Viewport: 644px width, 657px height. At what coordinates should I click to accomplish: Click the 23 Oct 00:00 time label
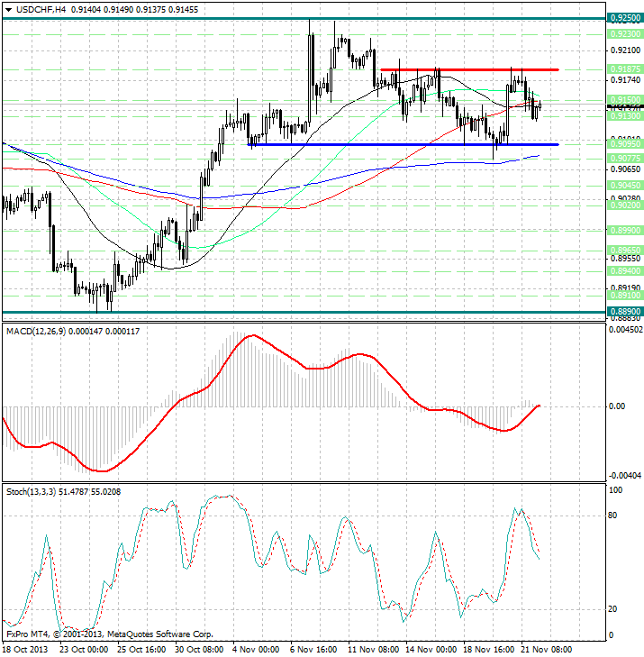pyautogui.click(x=84, y=650)
